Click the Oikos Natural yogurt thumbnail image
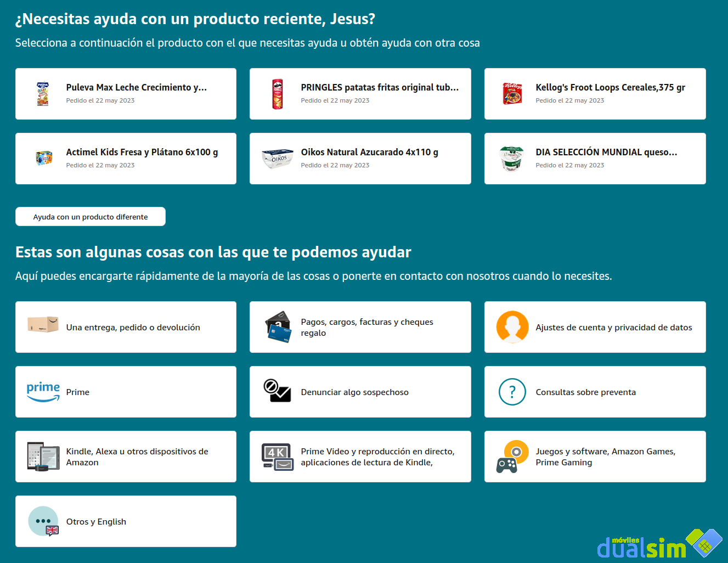Screen dimensions: 728x563 coord(278,158)
